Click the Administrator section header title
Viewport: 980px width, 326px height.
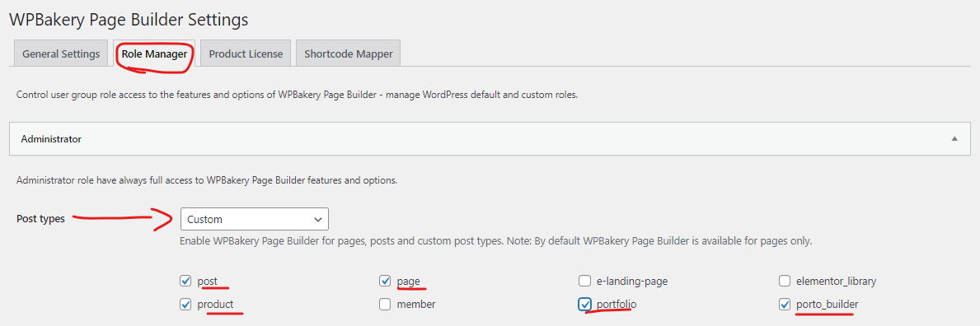[x=51, y=138]
